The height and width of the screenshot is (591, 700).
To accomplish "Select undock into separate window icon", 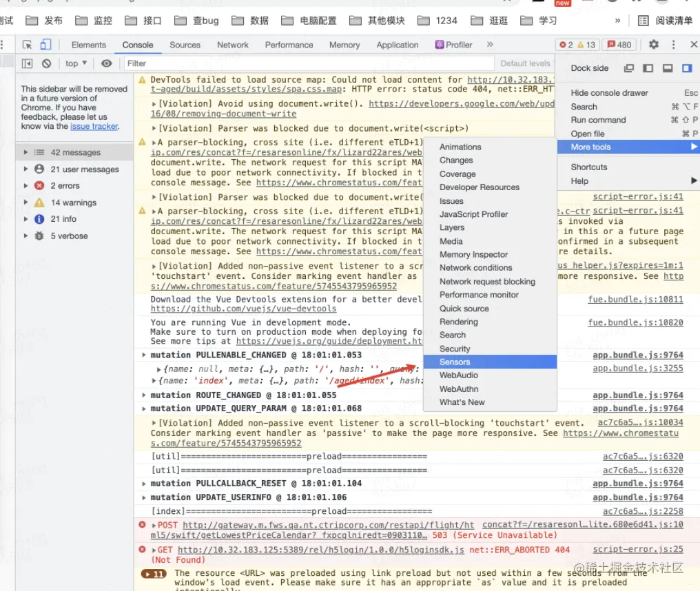I will point(629,68).
